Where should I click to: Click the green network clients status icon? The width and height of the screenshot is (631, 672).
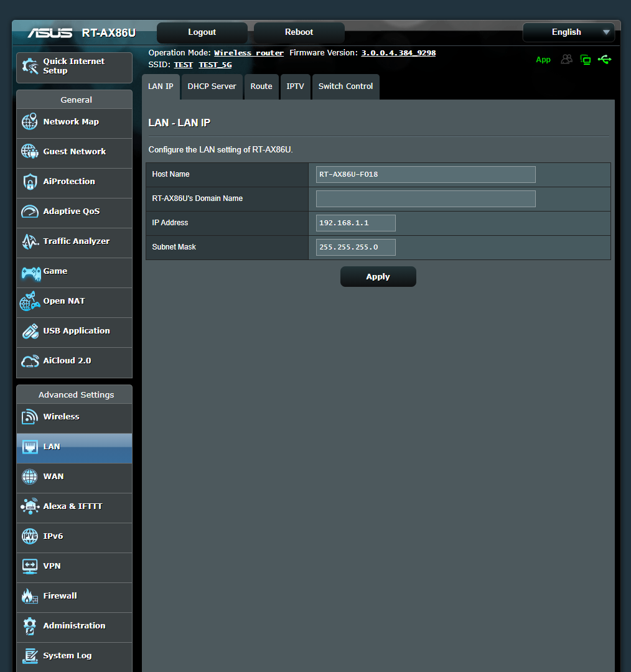585,60
